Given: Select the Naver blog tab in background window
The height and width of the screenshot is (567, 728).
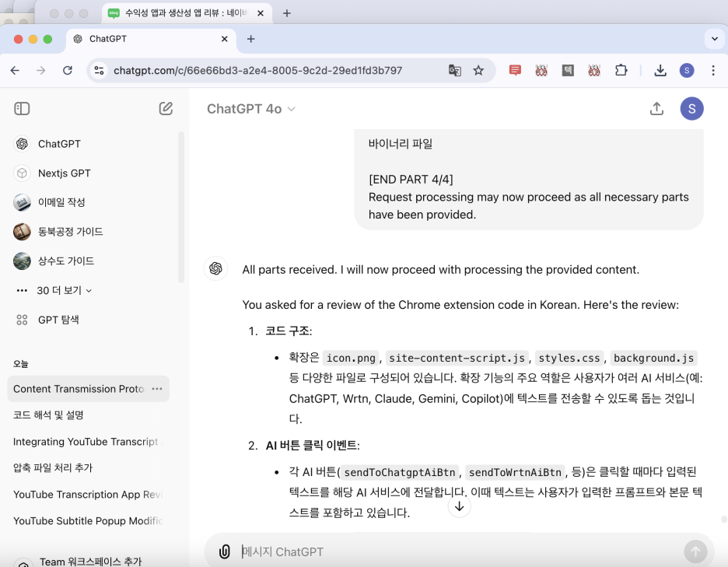Looking at the screenshot, I should 186,13.
